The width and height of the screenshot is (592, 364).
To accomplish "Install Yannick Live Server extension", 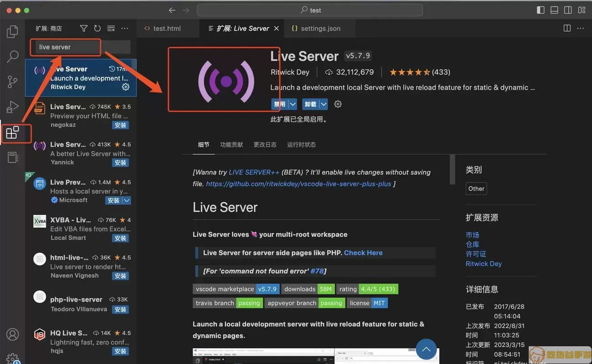I will coord(121,162).
